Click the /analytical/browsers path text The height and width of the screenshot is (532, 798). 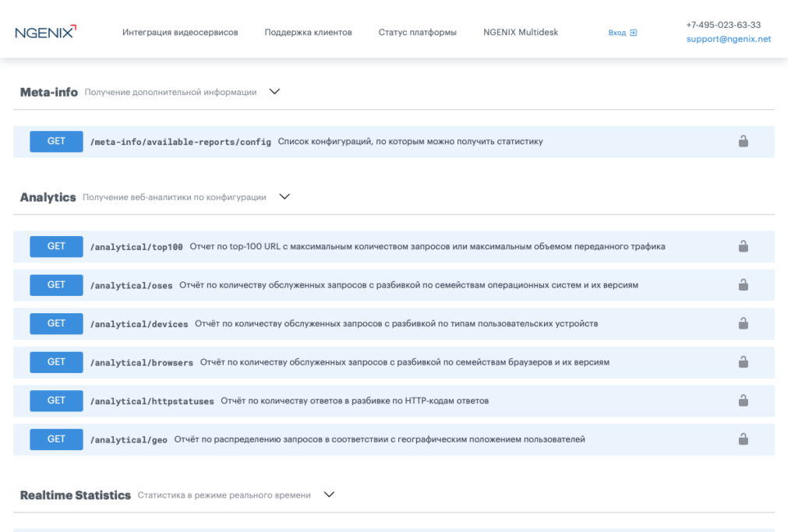(142, 363)
